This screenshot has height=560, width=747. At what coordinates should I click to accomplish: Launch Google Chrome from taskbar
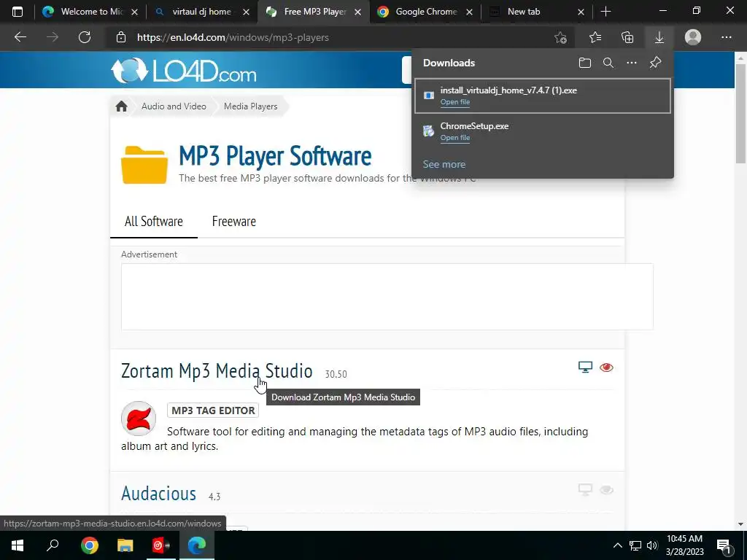[89, 545]
